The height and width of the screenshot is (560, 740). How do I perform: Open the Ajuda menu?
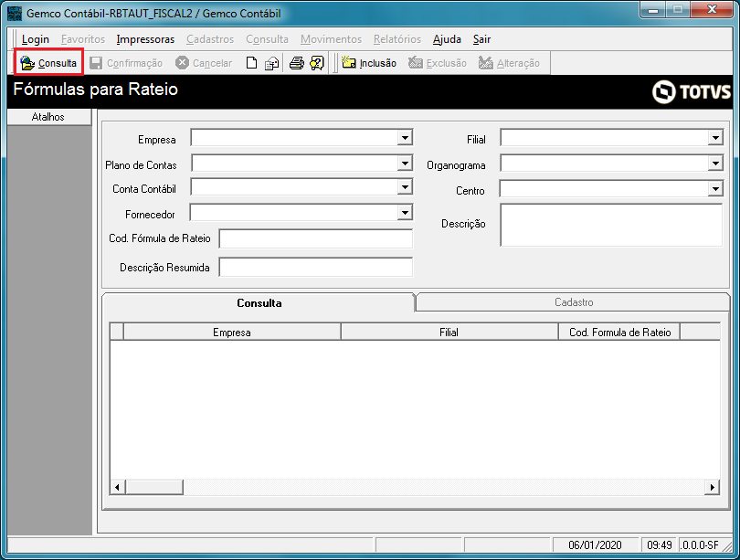tap(447, 39)
